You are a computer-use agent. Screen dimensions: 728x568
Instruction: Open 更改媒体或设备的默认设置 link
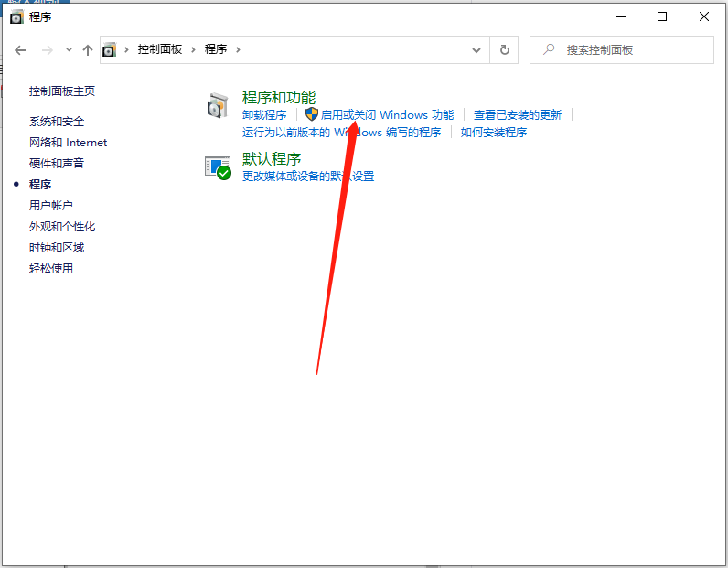click(308, 176)
